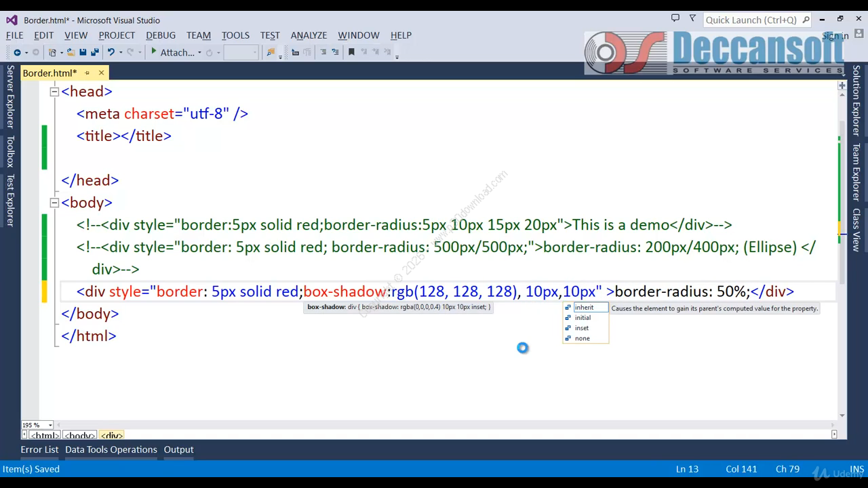Pin the Border.html tab
Image resolution: width=868 pixels, height=488 pixels.
point(87,73)
